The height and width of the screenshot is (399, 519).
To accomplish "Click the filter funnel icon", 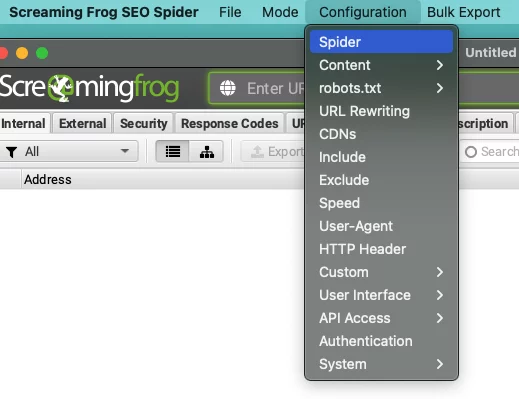I will coord(12,152).
